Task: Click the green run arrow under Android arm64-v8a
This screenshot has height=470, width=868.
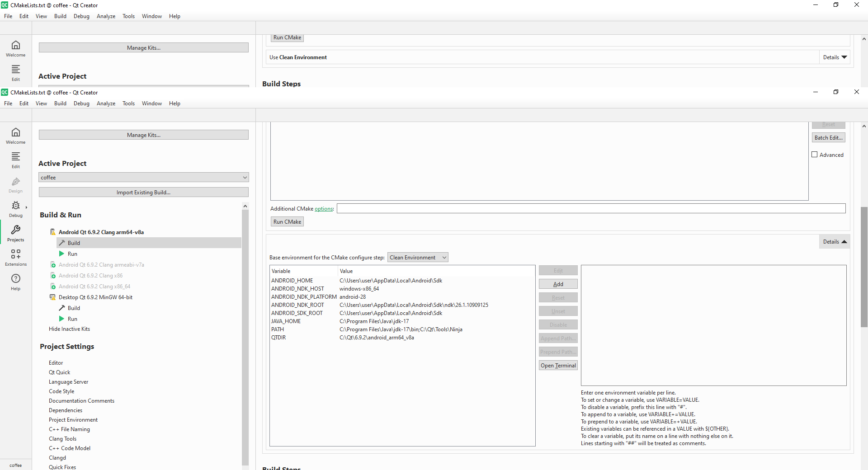Action: [x=62, y=254]
